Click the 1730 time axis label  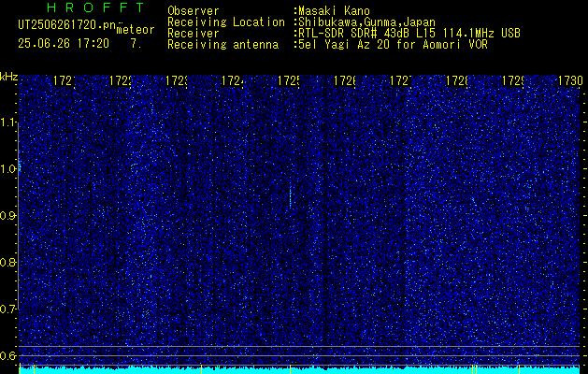click(x=570, y=81)
